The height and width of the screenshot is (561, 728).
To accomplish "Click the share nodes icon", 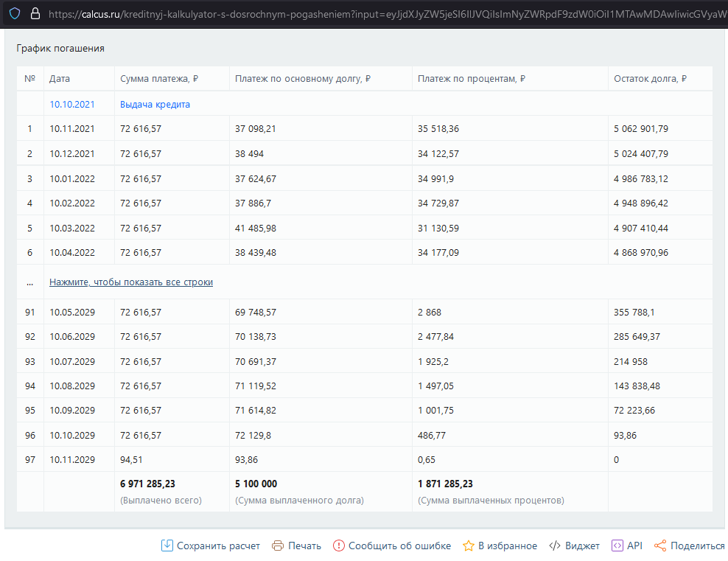I will [660, 546].
